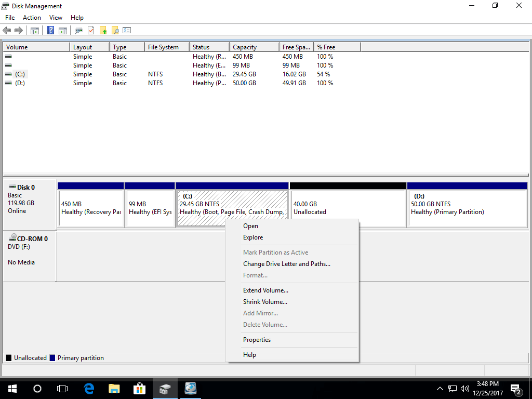Sort by the Capacity column header
532x399 pixels.
[x=254, y=47]
